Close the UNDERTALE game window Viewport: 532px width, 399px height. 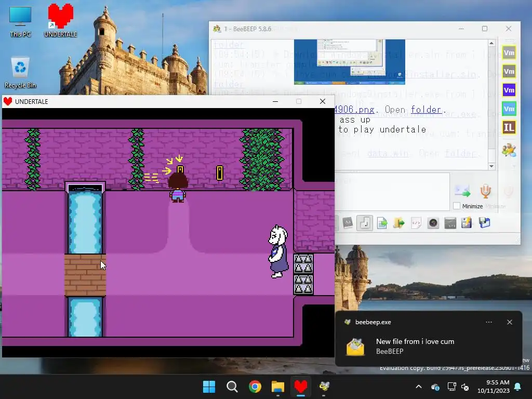click(x=323, y=101)
